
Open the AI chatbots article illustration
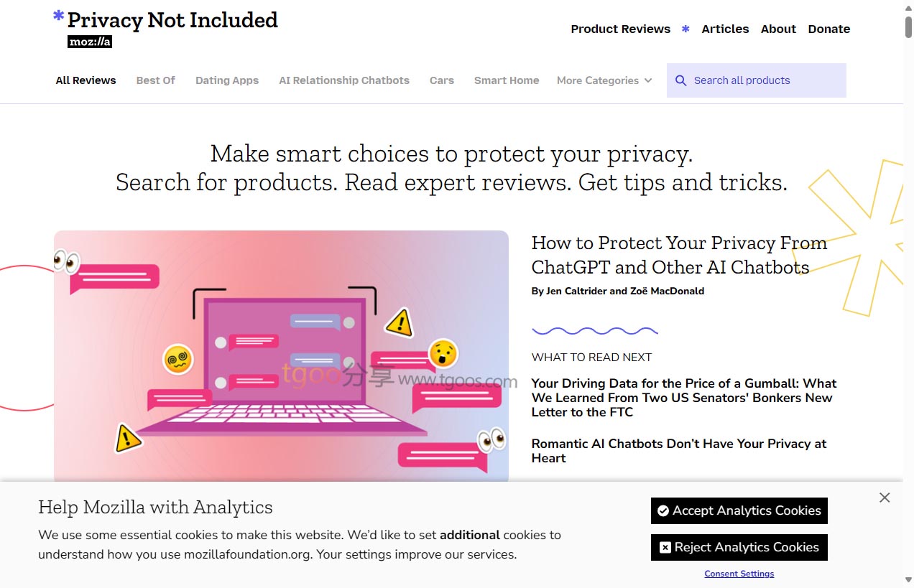[x=281, y=356]
